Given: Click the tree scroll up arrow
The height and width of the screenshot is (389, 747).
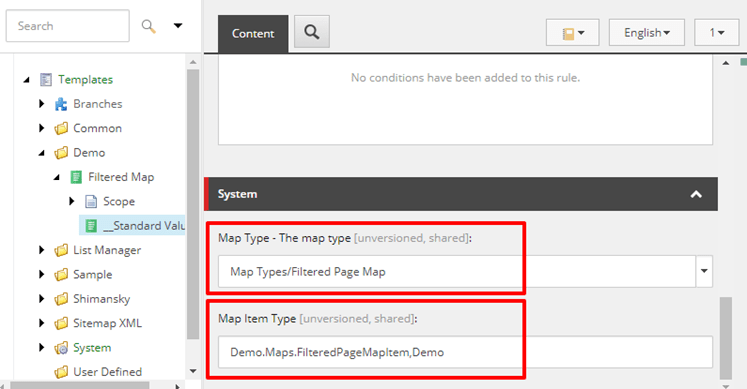Looking at the screenshot, I should [193, 62].
